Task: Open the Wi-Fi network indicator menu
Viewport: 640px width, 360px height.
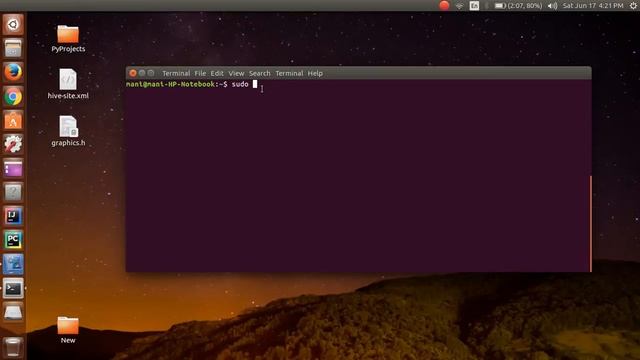Action: point(459,6)
